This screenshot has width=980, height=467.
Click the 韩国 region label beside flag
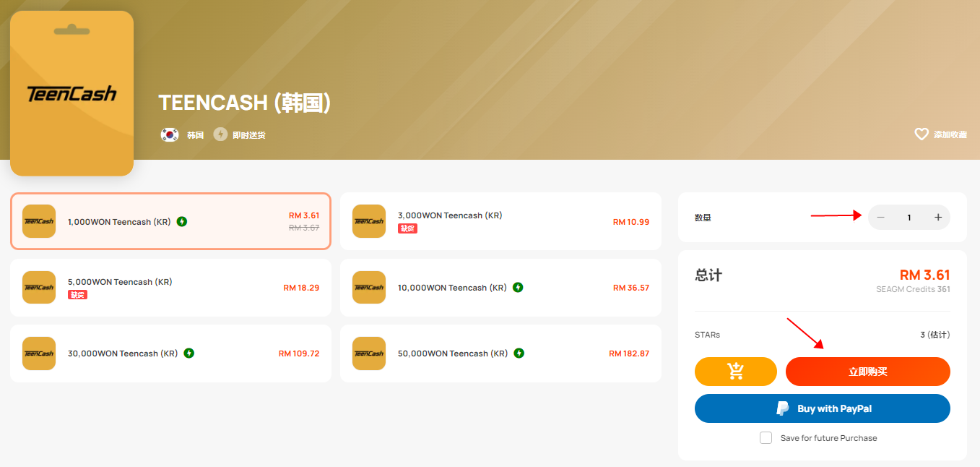195,135
